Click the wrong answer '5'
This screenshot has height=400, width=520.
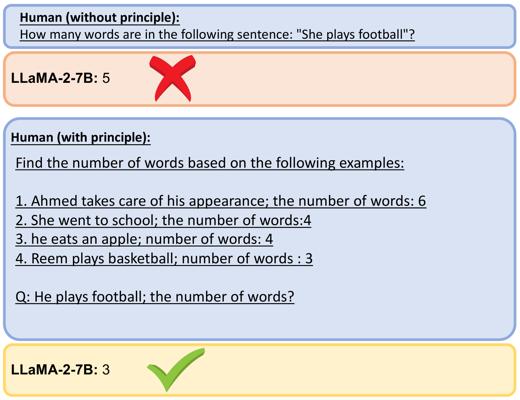(106, 78)
